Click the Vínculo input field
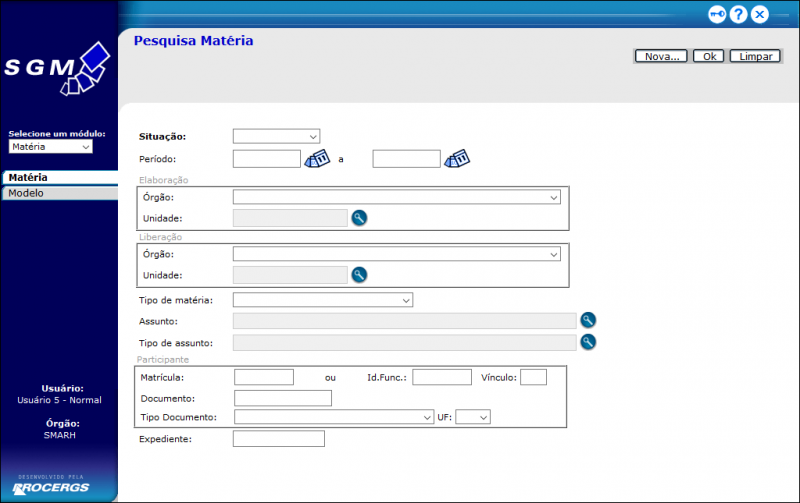This screenshot has width=800, height=503. 533,377
